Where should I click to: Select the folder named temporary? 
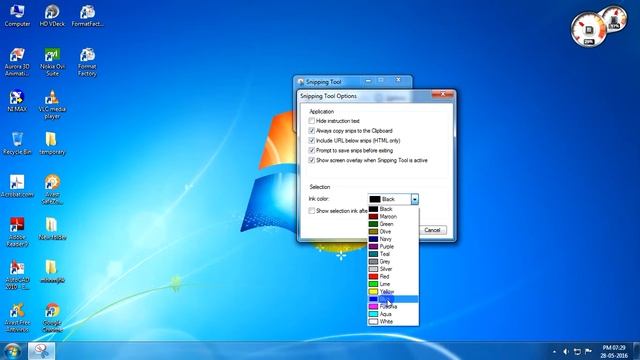[52, 144]
